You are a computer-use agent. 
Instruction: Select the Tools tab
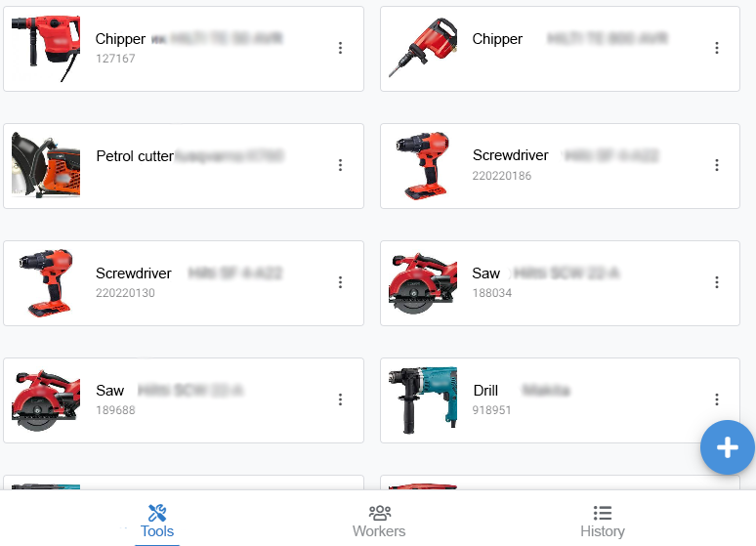pos(157,521)
